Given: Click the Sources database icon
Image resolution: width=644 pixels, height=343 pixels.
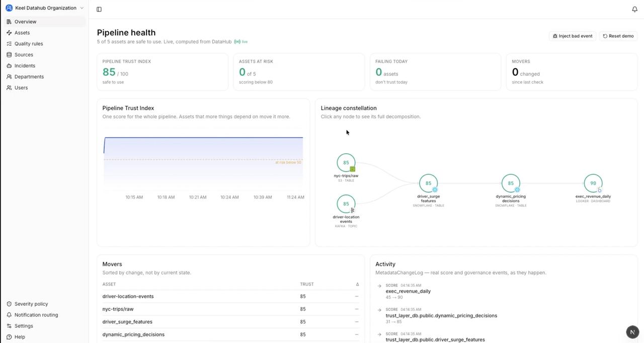Looking at the screenshot, I should click(9, 54).
